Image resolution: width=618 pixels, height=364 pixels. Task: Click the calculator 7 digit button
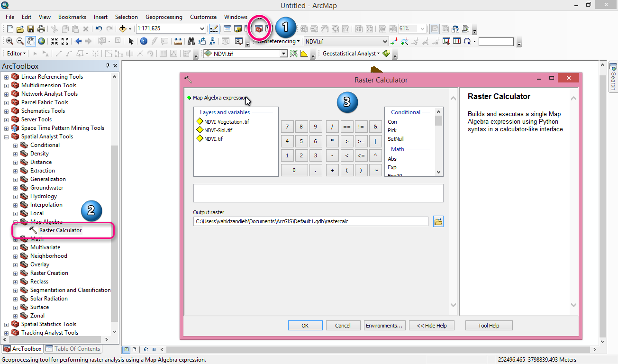tap(287, 127)
